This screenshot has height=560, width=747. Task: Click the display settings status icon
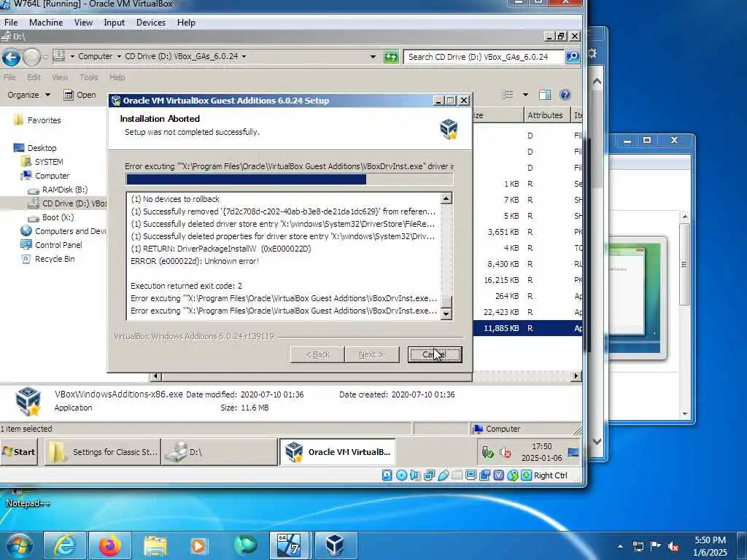click(x=471, y=475)
